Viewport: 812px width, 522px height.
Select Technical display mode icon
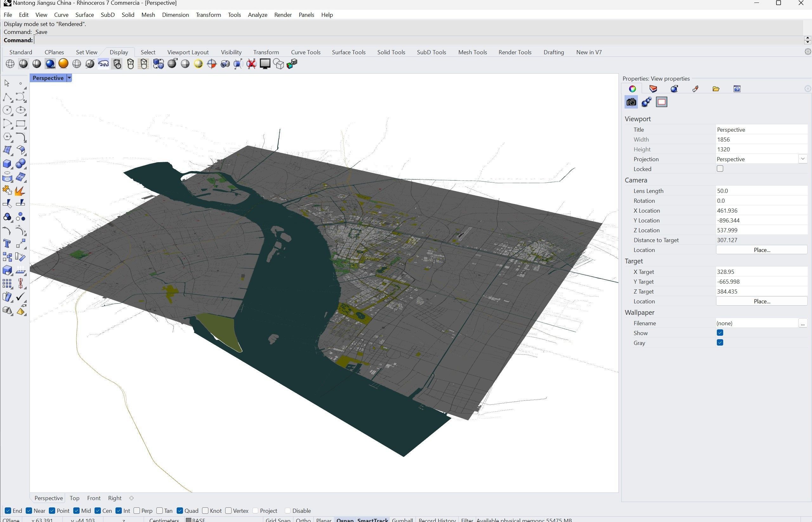[x=117, y=64]
